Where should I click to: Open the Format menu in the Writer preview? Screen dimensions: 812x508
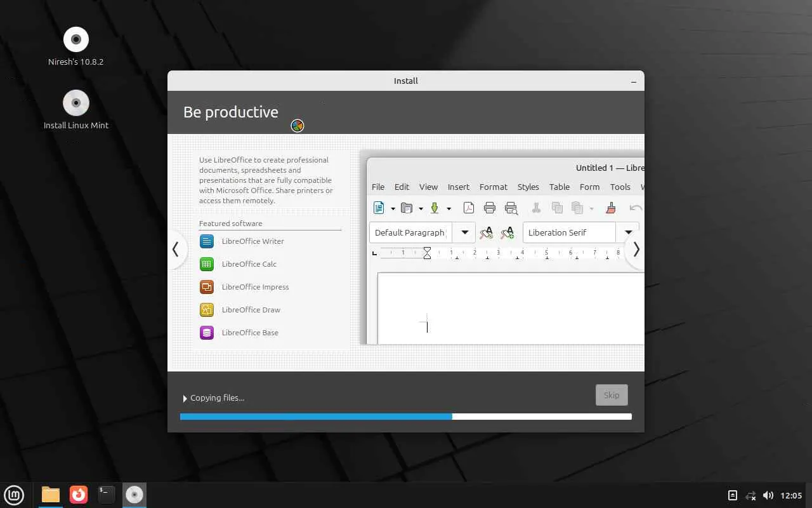click(x=494, y=187)
